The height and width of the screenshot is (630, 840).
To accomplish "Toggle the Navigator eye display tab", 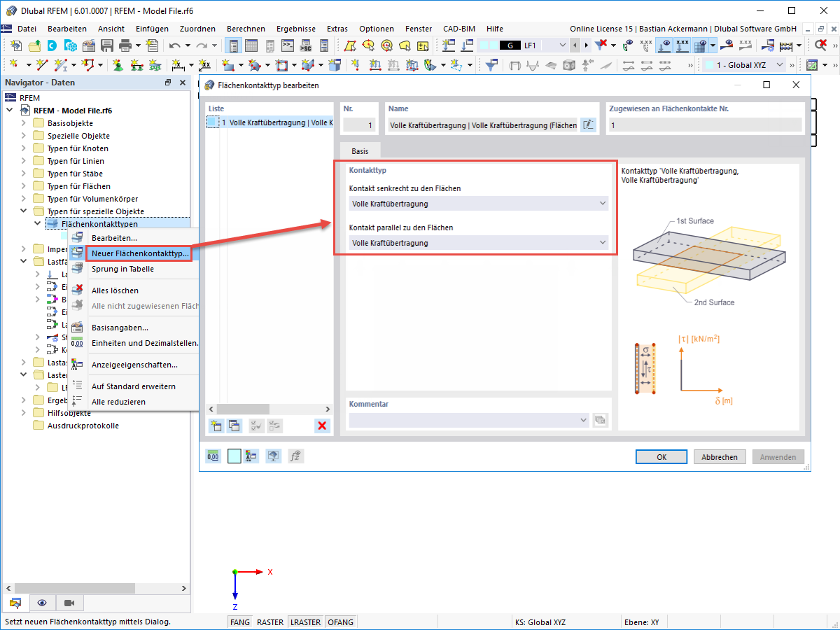I will click(x=42, y=603).
